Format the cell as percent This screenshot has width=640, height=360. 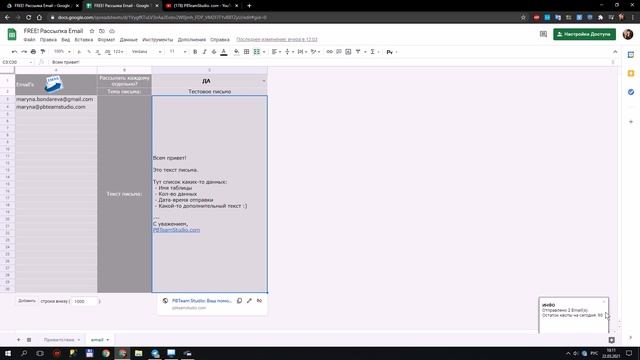pyautogui.click(x=89, y=52)
